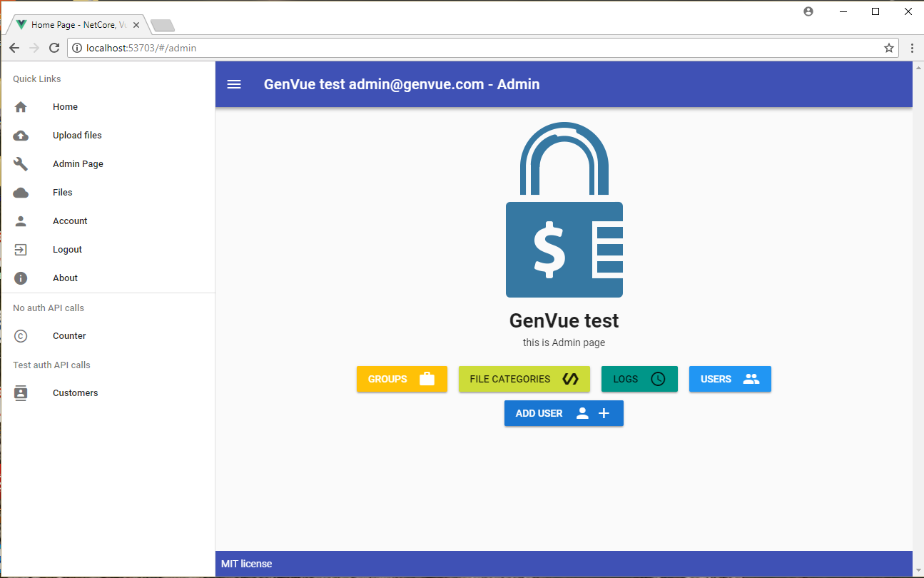The width and height of the screenshot is (924, 578).
Task: Click the site information icon in the address bar
Action: 78,48
